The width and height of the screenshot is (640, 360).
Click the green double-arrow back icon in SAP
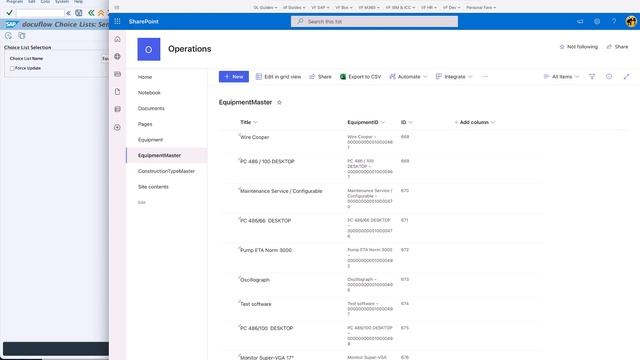tap(91, 13)
